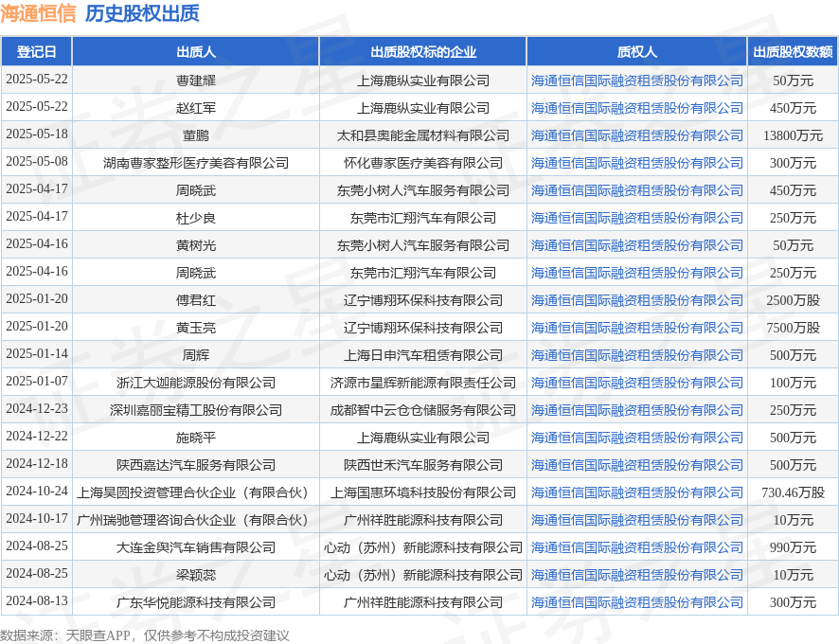
Task: Select 周晓武 in the 2025-04-16 row
Action: point(196,273)
